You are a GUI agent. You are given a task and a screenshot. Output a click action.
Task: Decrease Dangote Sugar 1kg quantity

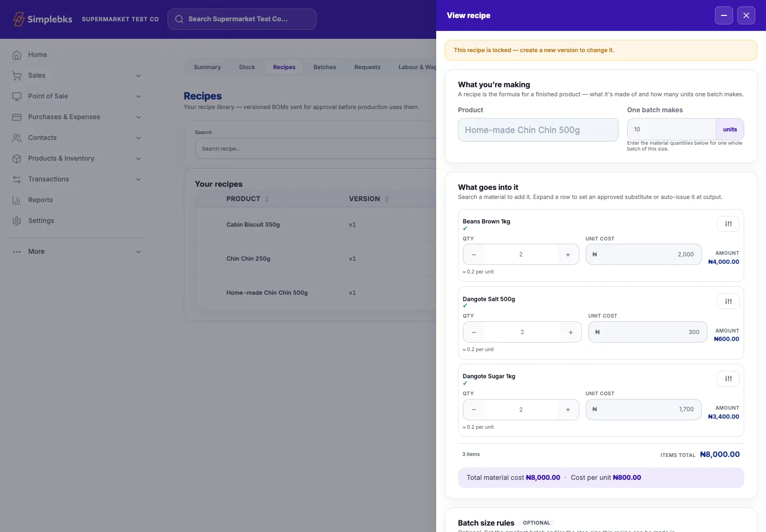(474, 410)
